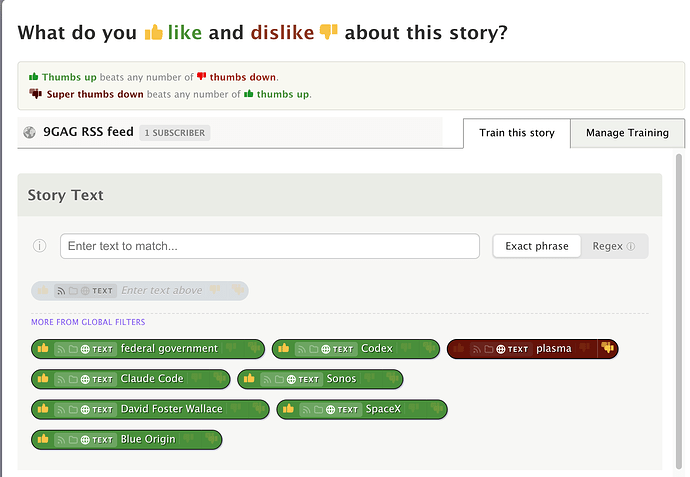The image size is (690, 477).
Task: Click thumbs up on David Foster Wallace filter
Action: point(43,409)
